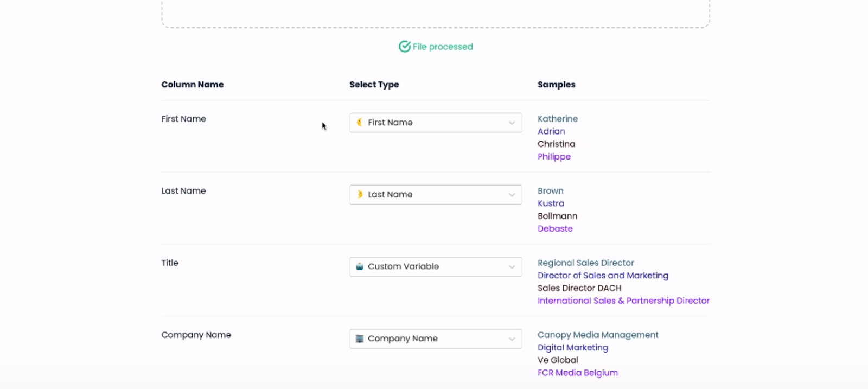Click the Canopy Media Management sample

click(x=598, y=335)
